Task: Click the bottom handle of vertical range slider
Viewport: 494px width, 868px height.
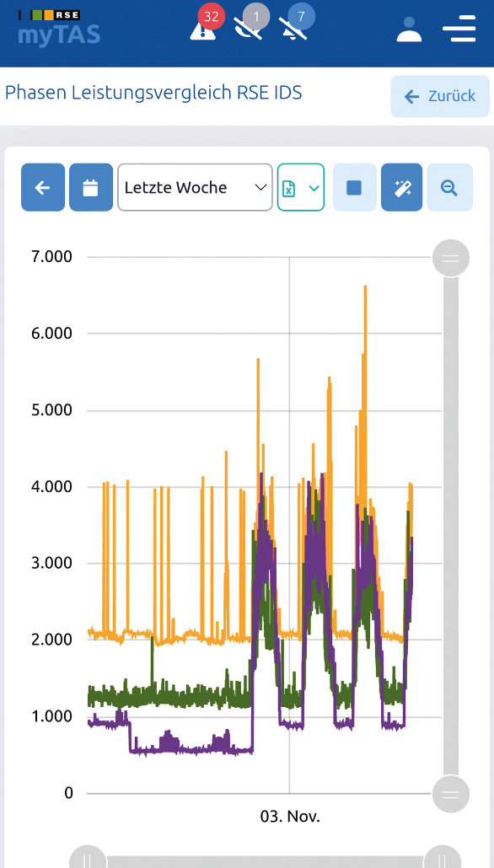Action: (x=450, y=795)
